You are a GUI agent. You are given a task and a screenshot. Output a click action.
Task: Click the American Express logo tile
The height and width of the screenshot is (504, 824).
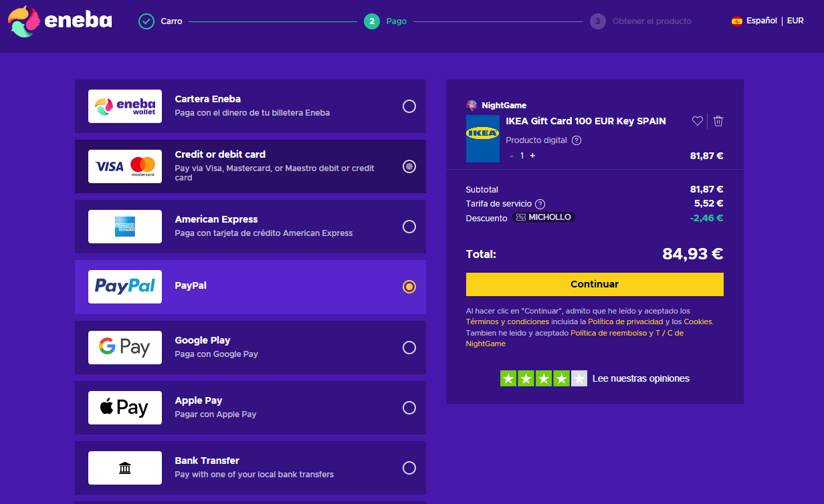coord(125,227)
